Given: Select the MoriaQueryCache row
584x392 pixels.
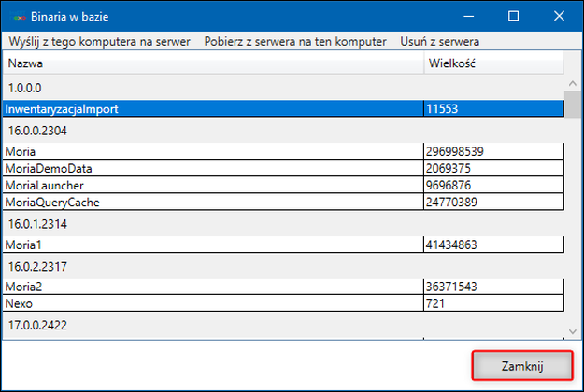Looking at the screenshot, I should (x=283, y=202).
